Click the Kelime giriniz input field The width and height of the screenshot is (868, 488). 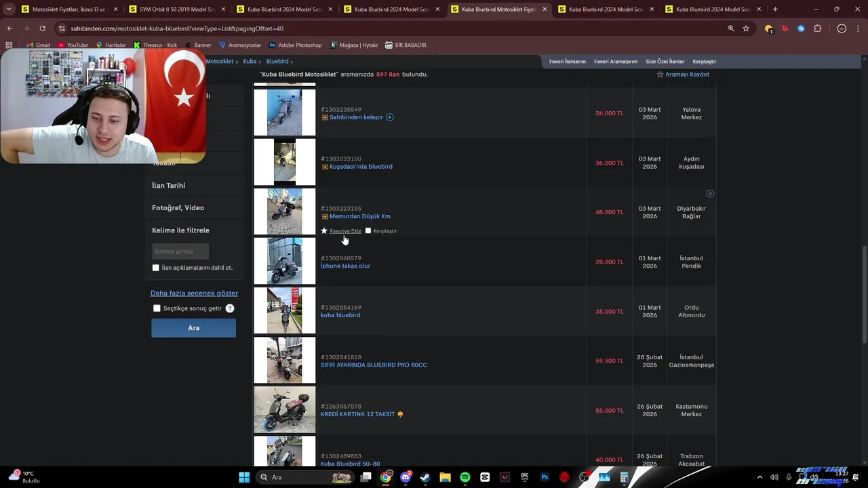180,251
